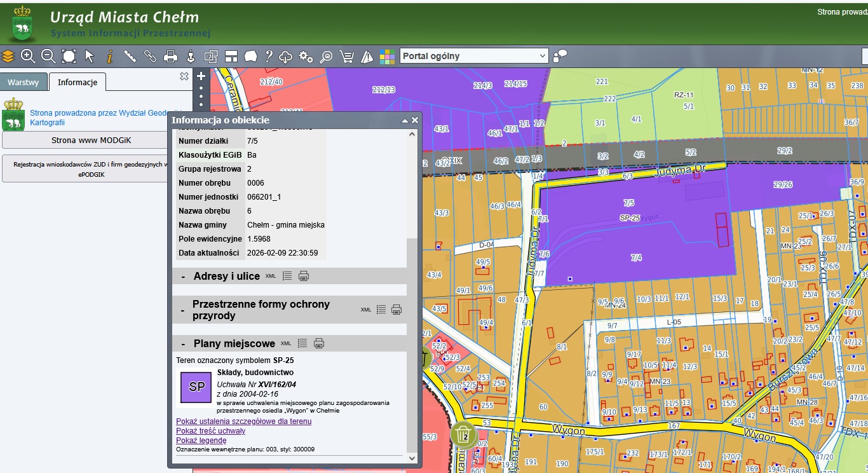Collapse the Plany miejscowe section
Viewport: 868px width, 473px height.
183,343
